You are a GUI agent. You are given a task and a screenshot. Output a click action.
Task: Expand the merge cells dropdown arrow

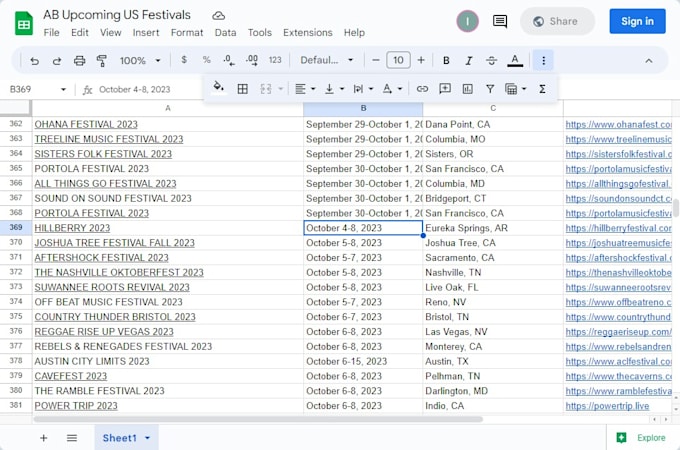pyautogui.click(x=281, y=89)
